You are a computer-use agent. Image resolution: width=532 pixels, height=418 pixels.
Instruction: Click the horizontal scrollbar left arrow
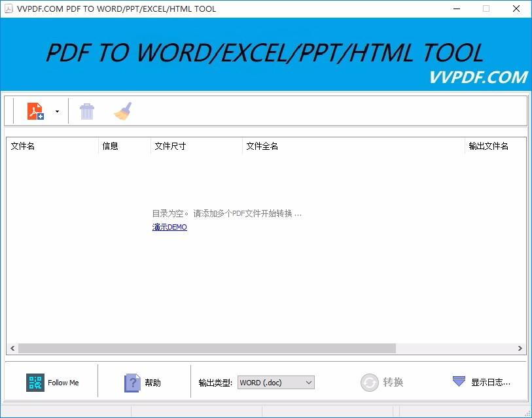[12, 348]
